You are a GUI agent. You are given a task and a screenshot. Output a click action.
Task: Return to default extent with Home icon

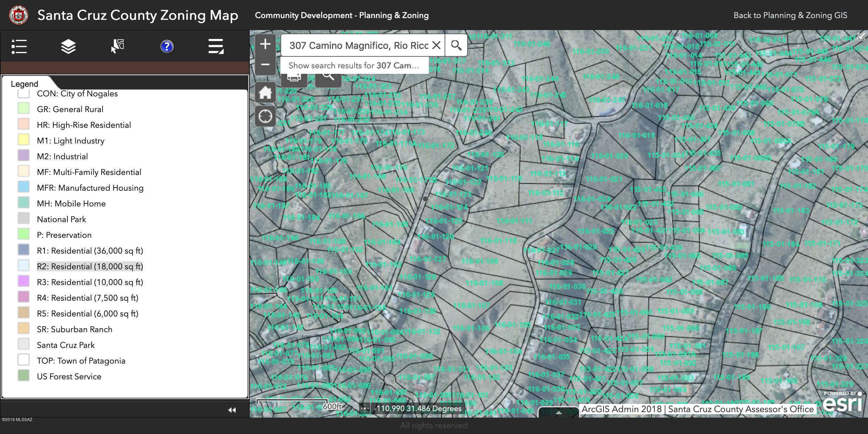tap(265, 93)
